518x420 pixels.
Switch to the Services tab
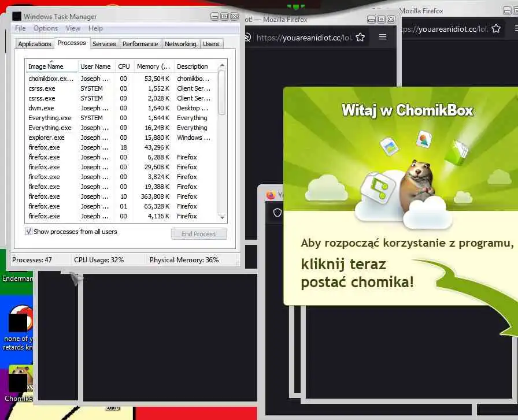104,44
